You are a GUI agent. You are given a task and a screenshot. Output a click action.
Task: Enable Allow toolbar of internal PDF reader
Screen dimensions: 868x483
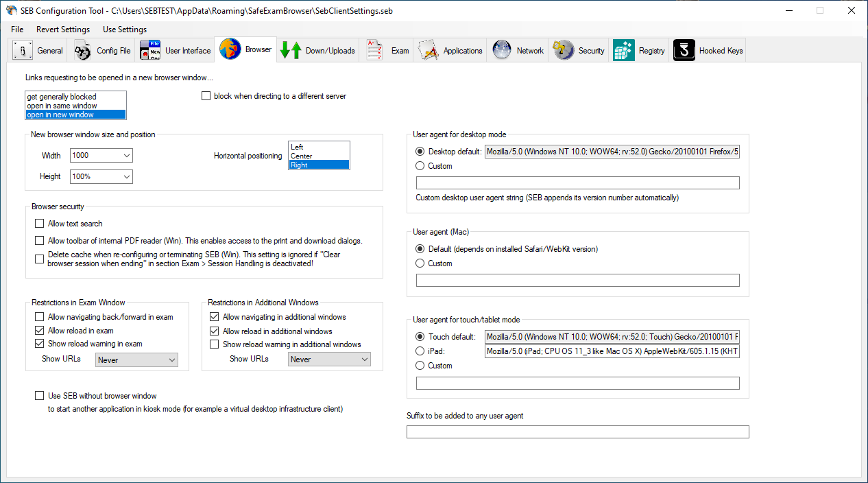coord(39,241)
